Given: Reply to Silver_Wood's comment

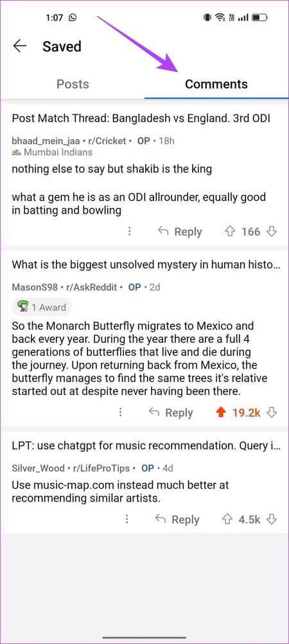Looking at the screenshot, I should (177, 519).
